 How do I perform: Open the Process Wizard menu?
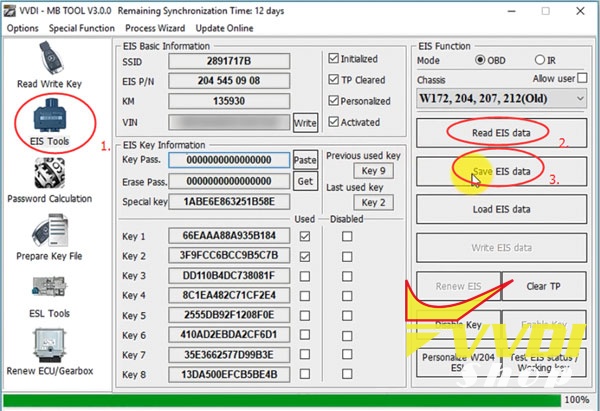click(x=155, y=28)
